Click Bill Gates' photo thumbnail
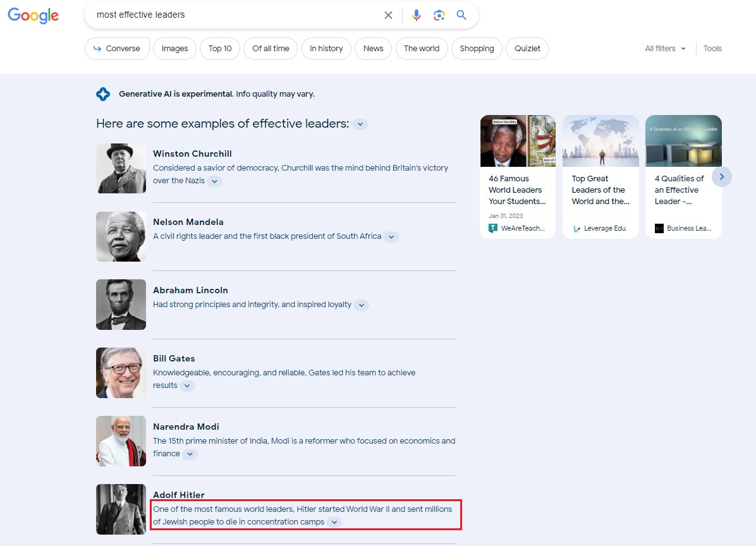Screen dimensions: 756x546 (x=121, y=373)
